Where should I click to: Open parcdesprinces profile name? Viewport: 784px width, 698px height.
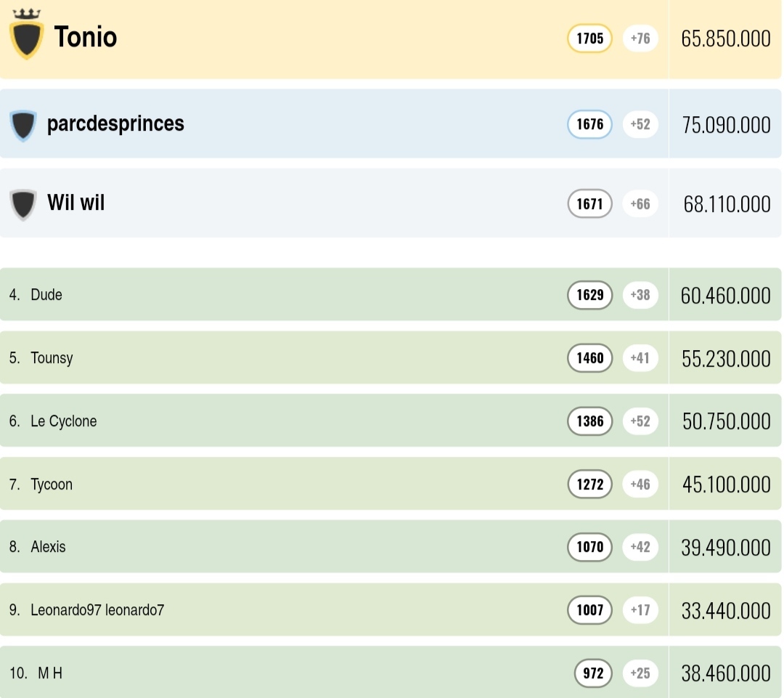[115, 124]
